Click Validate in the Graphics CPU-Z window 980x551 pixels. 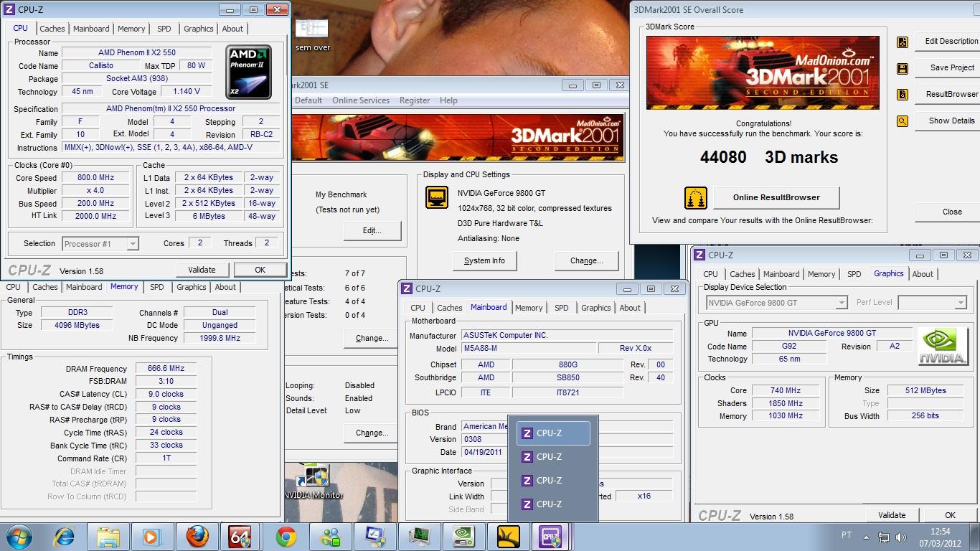point(892,515)
